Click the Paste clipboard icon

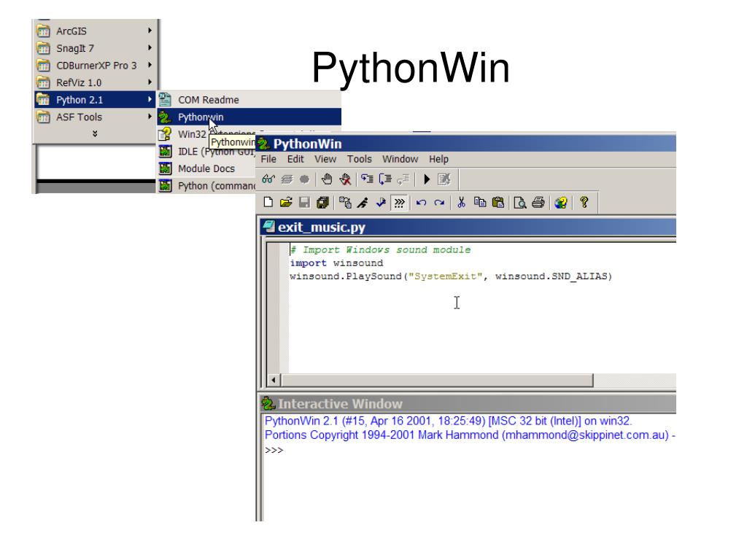tap(498, 203)
